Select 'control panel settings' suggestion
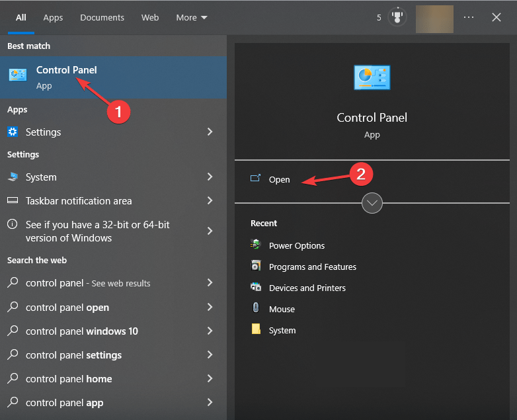 113,355
